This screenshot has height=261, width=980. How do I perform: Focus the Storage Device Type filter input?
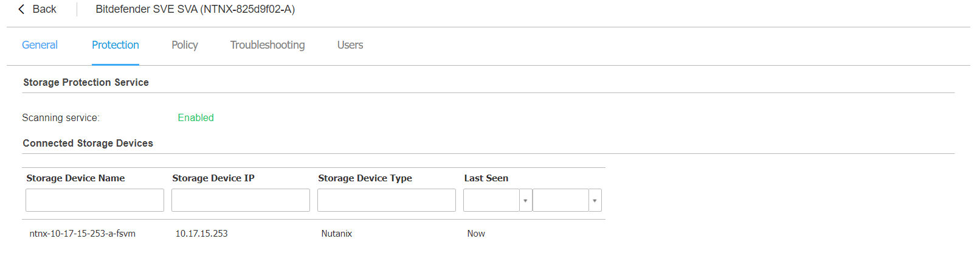(387, 200)
